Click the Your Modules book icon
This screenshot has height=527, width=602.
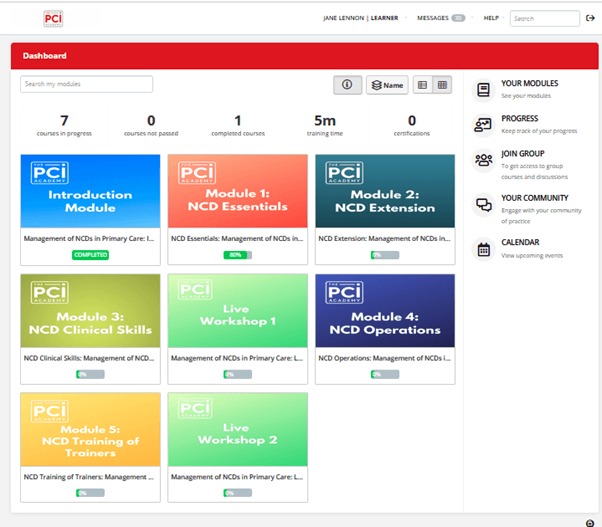tap(484, 89)
